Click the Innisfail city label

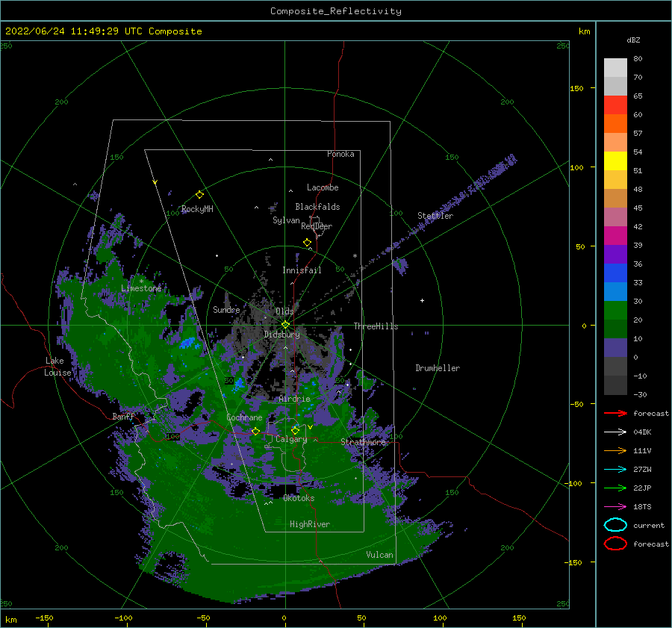pyautogui.click(x=302, y=270)
